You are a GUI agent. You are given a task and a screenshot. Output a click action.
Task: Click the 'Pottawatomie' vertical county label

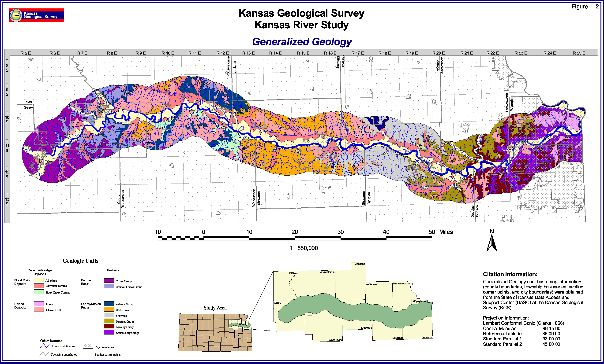(x=228, y=66)
